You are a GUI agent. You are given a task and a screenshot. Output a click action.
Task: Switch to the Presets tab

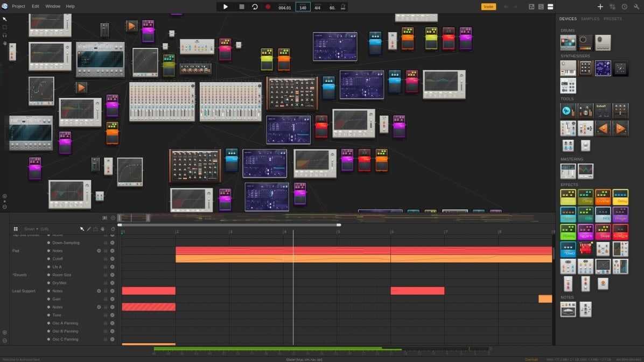coord(612,19)
